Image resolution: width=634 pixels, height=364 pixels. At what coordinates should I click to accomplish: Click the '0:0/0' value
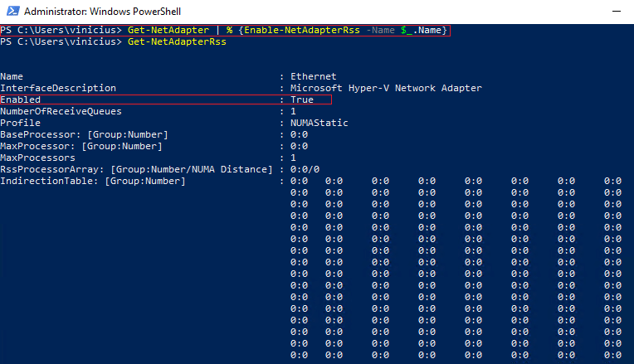[305, 169]
